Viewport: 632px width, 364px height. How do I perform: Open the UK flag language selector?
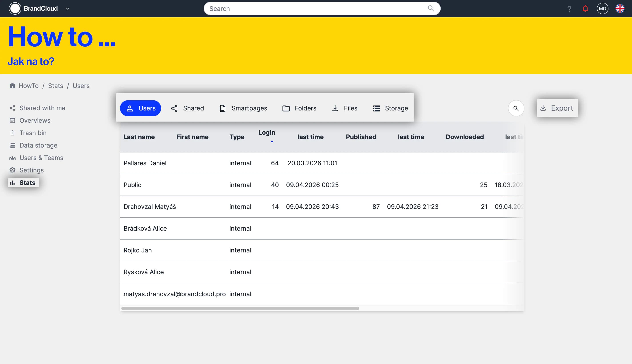620,9
